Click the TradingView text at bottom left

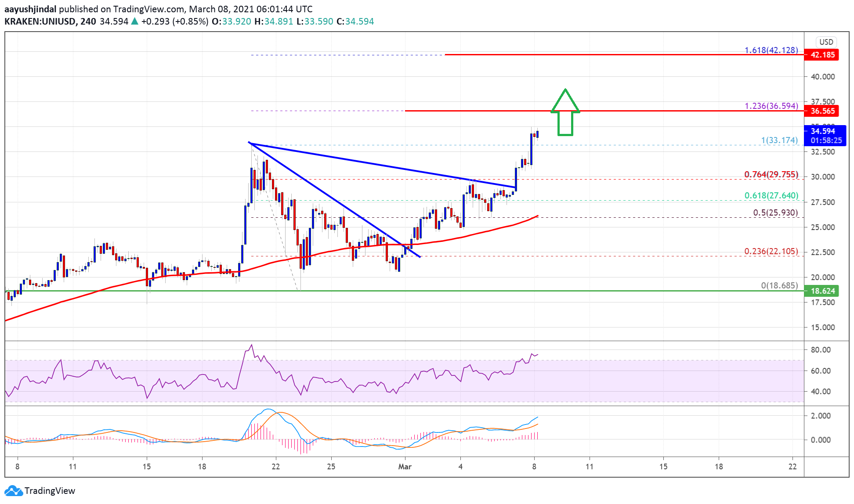tap(50, 490)
